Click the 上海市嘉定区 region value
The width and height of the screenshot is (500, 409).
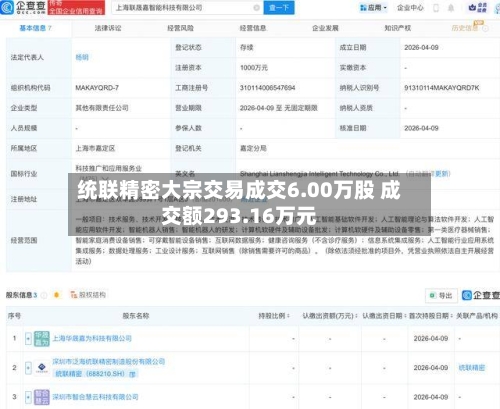pyautogui.click(x=95, y=148)
